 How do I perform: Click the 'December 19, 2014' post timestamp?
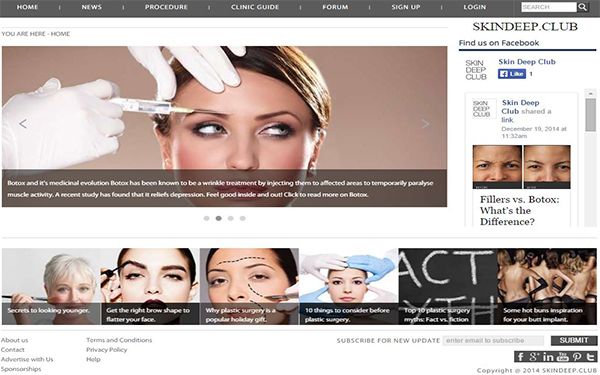(534, 132)
